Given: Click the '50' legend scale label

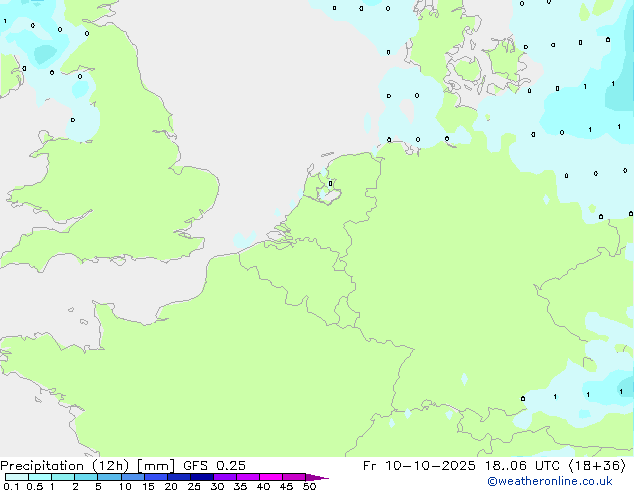Looking at the screenshot, I should click(x=309, y=486).
